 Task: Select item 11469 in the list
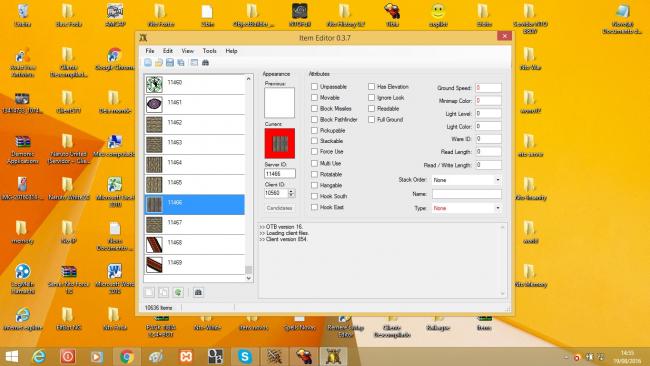point(194,264)
